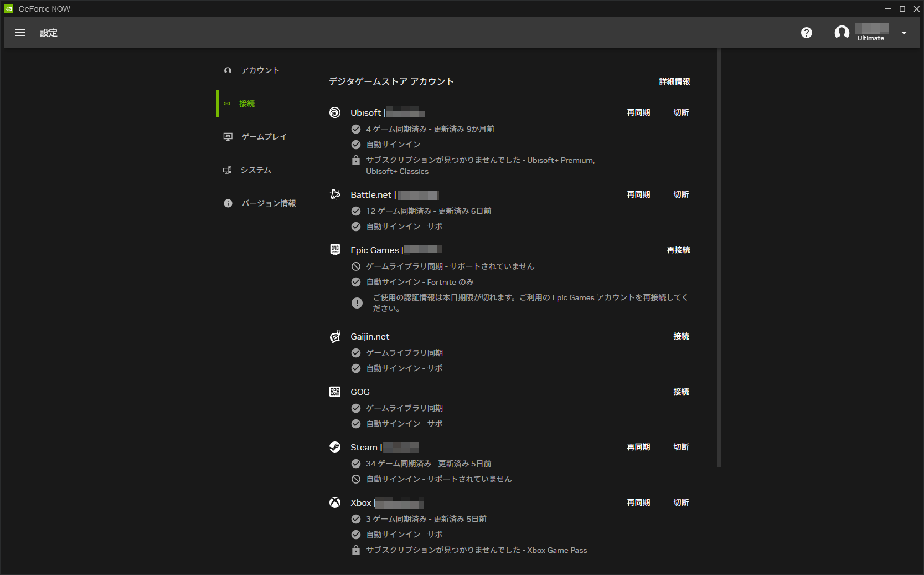Image resolution: width=924 pixels, height=575 pixels.
Task: Select the アカウント settings section
Action: [261, 70]
